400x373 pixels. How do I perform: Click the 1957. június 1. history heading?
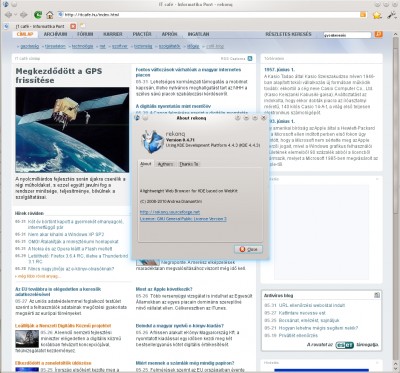(279, 69)
